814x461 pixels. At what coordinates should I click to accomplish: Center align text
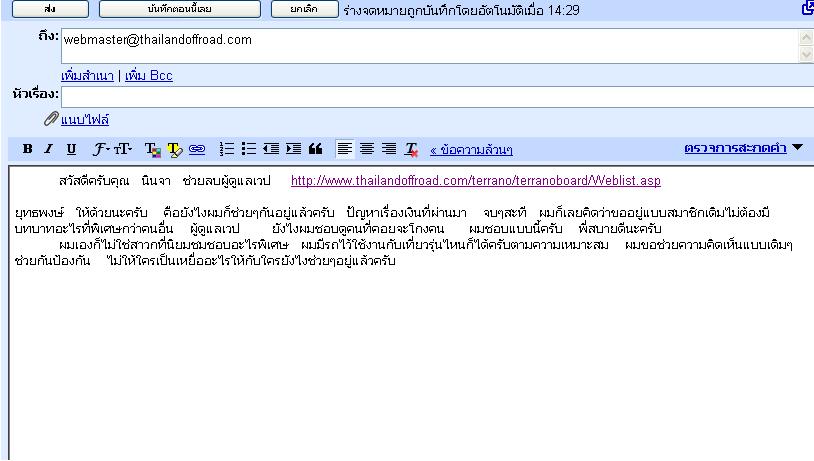point(367,149)
